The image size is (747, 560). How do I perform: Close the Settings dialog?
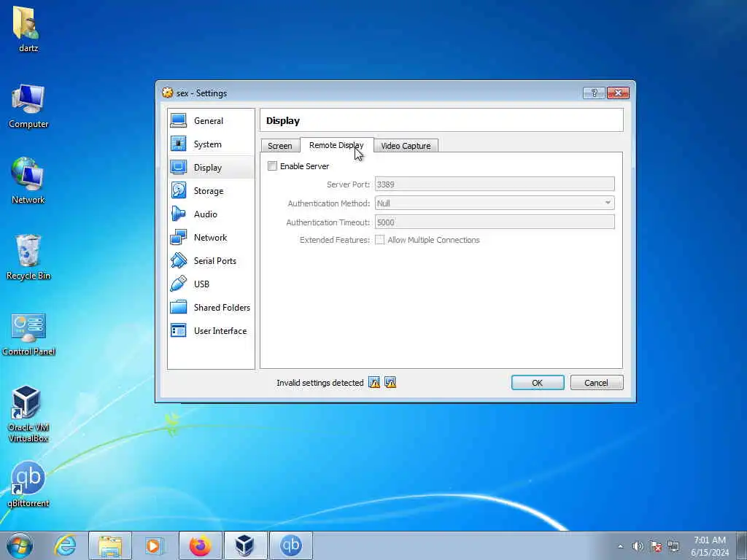pyautogui.click(x=618, y=93)
